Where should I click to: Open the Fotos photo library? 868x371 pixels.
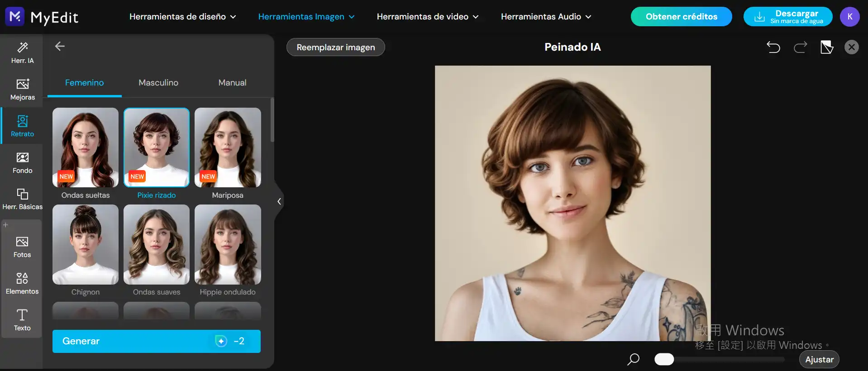(x=22, y=247)
